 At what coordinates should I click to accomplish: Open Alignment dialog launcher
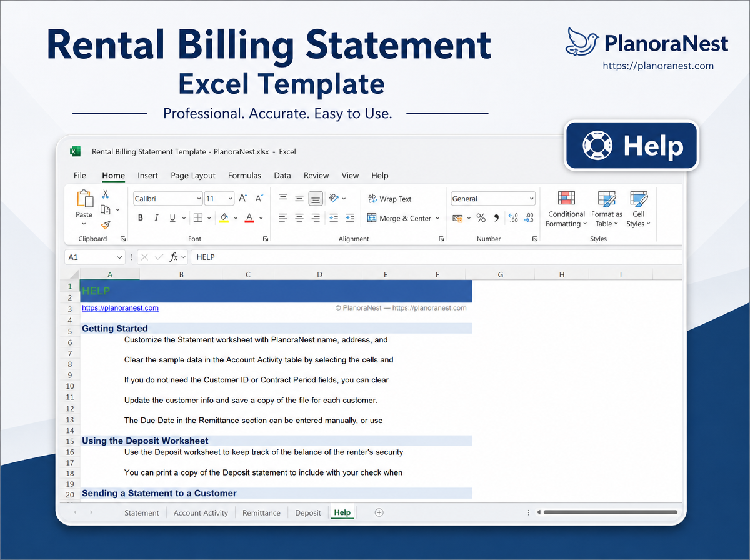point(442,239)
